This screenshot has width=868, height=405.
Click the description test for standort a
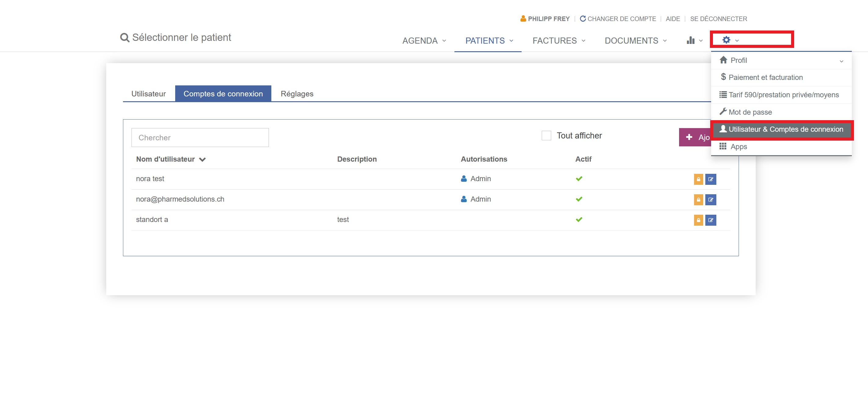tap(343, 220)
